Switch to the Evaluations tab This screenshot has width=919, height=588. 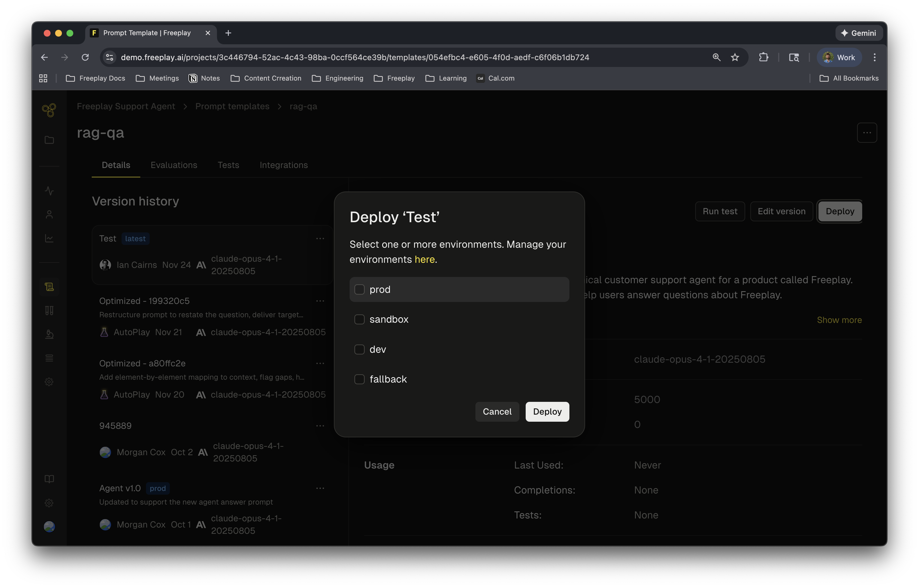174,165
